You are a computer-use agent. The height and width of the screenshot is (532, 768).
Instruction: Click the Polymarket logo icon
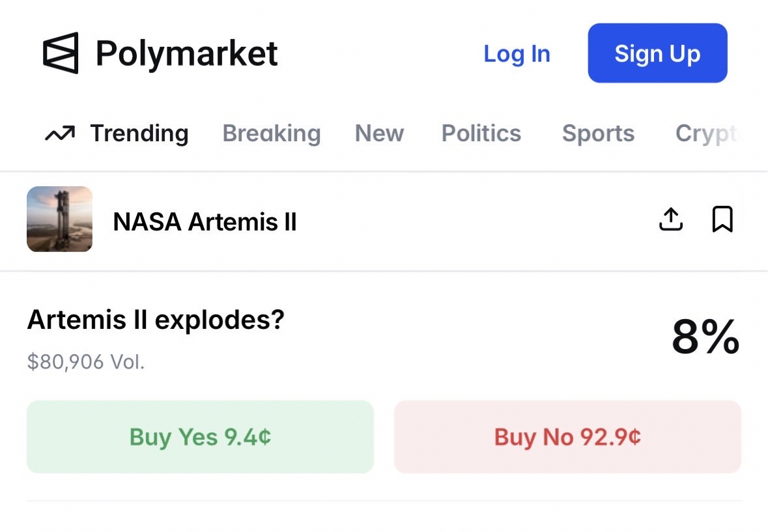(x=61, y=53)
